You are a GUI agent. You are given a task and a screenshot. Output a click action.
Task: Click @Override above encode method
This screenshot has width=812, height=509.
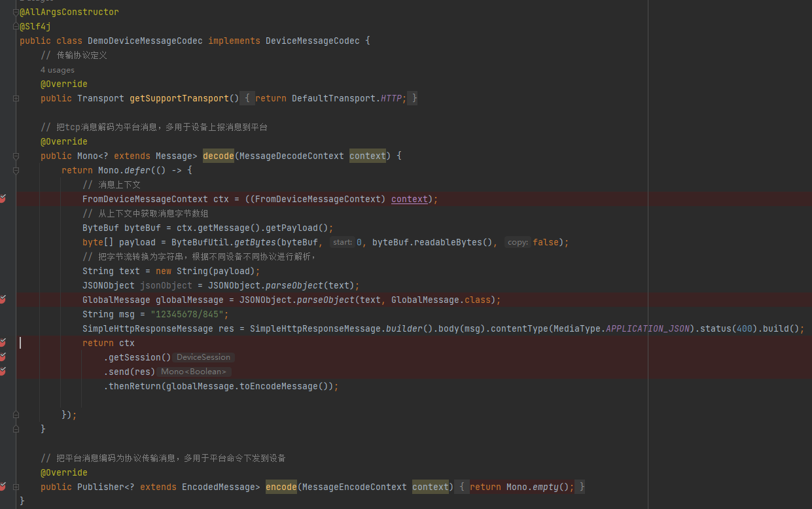tap(64, 472)
